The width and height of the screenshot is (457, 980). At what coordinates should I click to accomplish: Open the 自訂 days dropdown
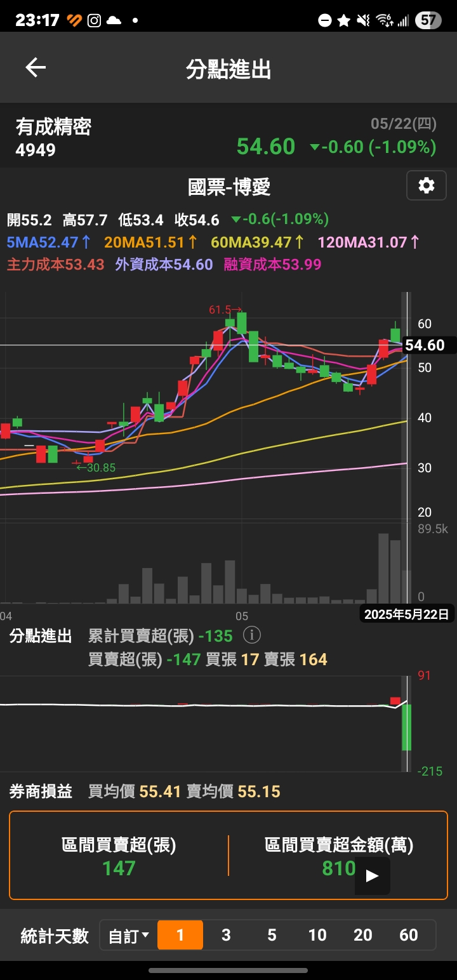pyautogui.click(x=129, y=935)
